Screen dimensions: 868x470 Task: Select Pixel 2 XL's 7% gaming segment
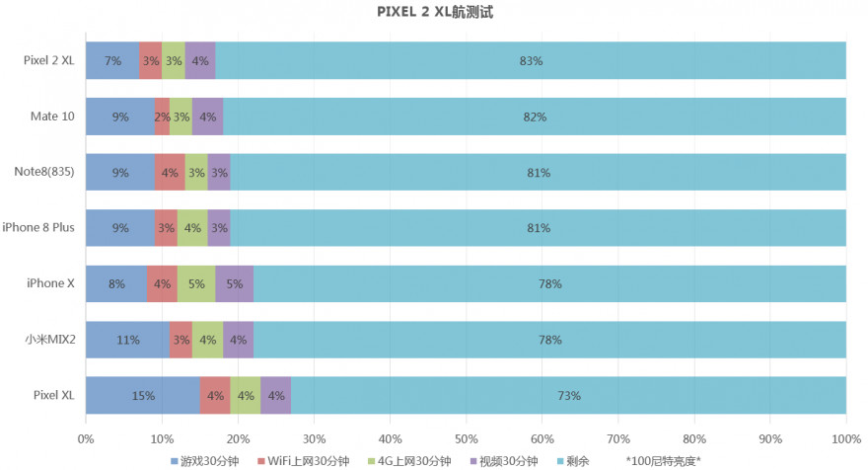pyautogui.click(x=112, y=61)
